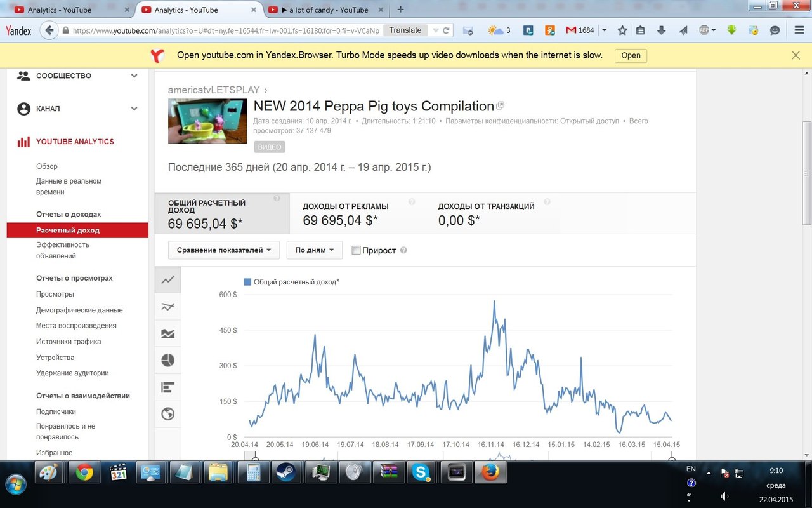Select the multi-line chart view icon
Image resolution: width=812 pixels, height=508 pixels.
click(167, 307)
